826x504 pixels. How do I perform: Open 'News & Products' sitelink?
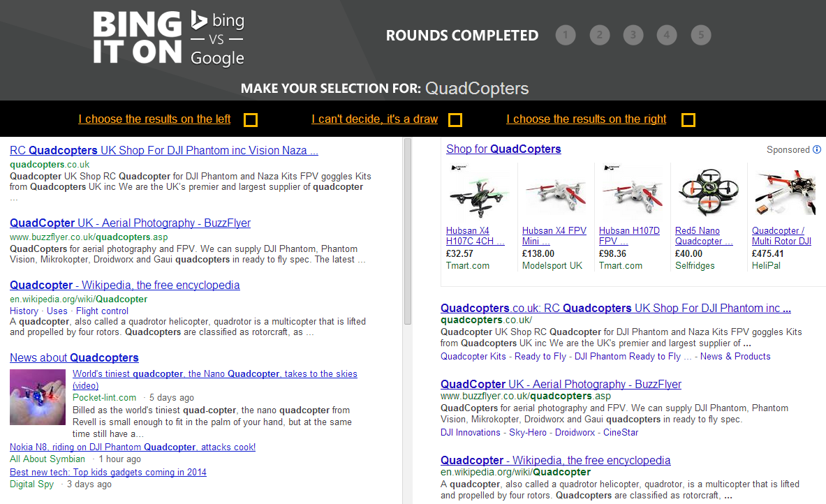735,357
